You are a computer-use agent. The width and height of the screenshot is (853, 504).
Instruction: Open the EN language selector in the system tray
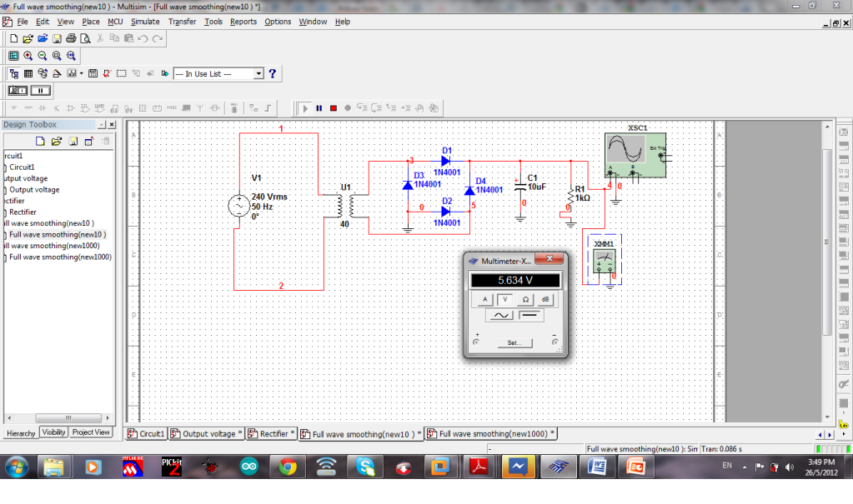click(x=726, y=467)
